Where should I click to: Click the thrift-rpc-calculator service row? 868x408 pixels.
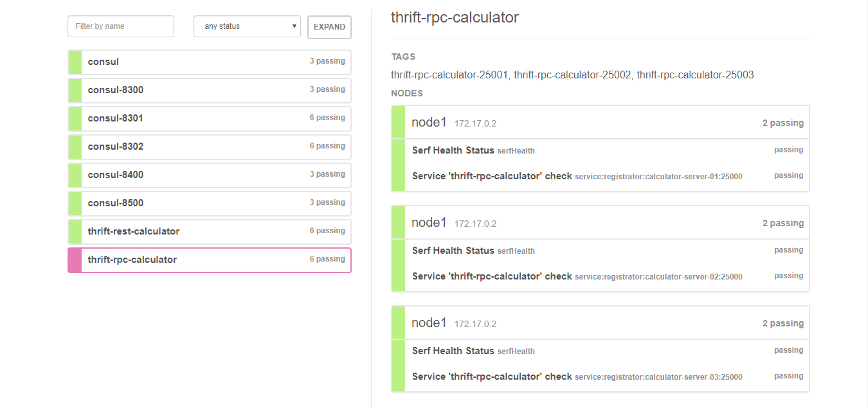pyautogui.click(x=210, y=260)
